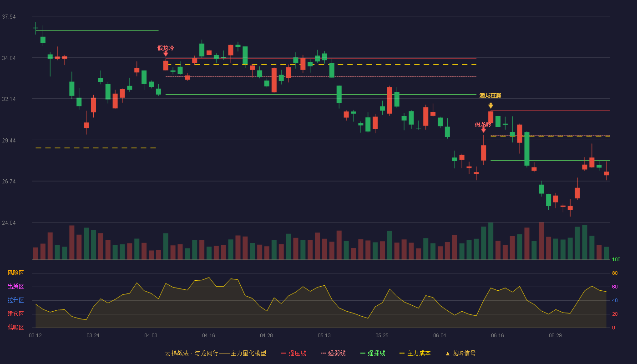
Task: Toggle the 强压线 legend label
Action: (x=297, y=354)
